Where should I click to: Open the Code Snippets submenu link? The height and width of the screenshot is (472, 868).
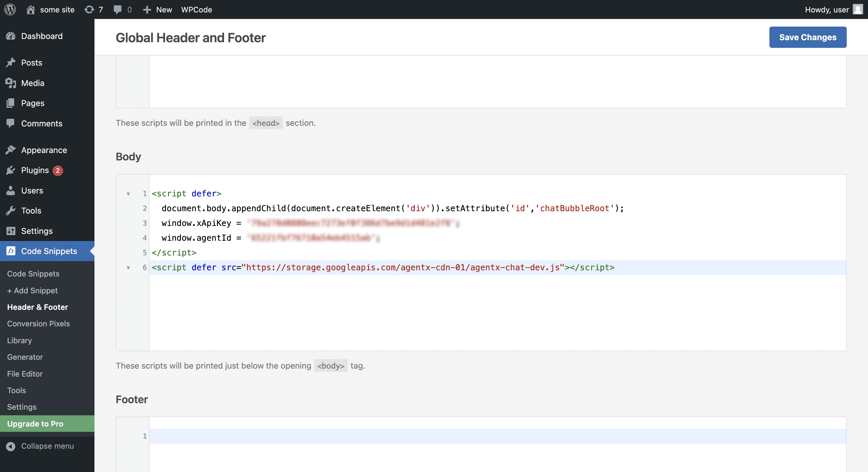(x=33, y=274)
